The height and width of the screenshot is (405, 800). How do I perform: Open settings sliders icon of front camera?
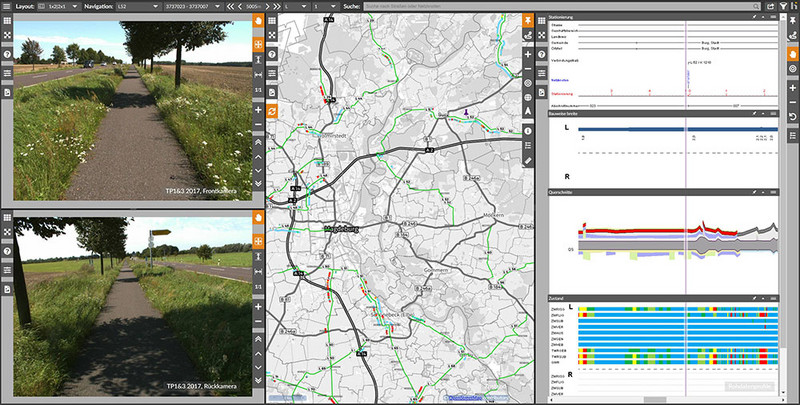(x=7, y=73)
